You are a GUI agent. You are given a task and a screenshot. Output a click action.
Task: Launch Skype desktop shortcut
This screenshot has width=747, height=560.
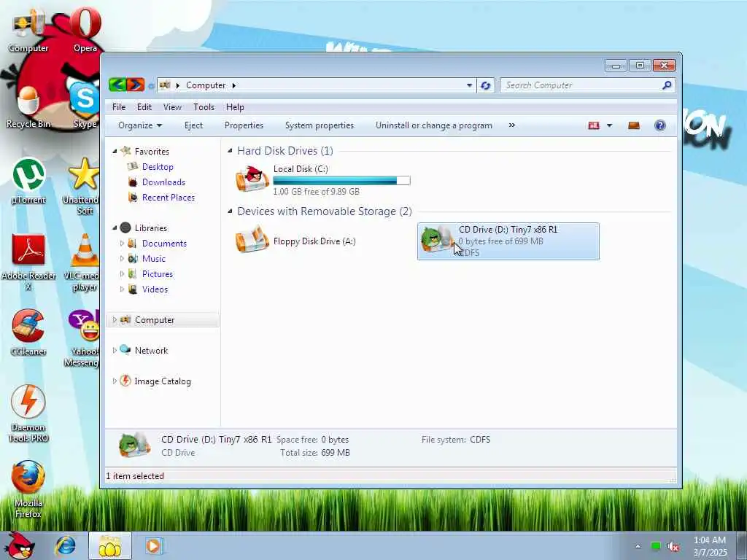click(x=85, y=106)
